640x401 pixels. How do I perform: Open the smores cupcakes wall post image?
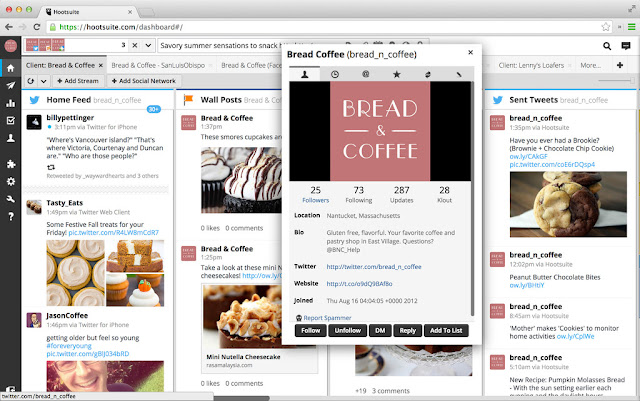coord(241,180)
